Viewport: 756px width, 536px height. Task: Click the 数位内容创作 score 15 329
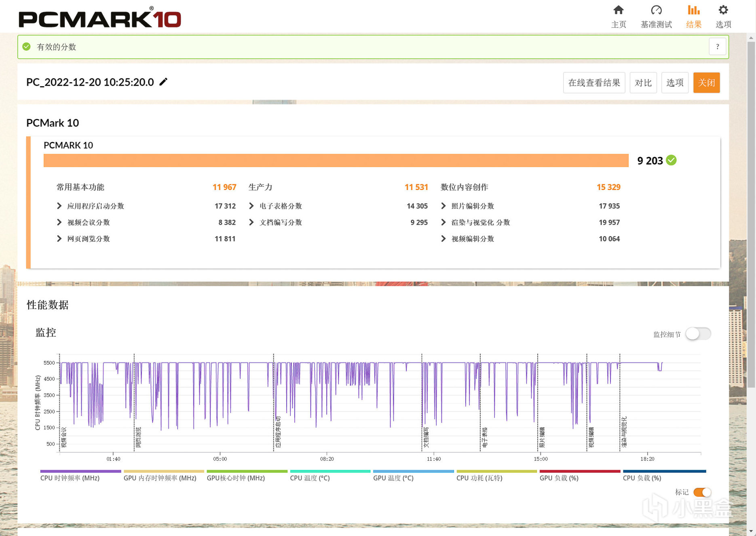coord(608,187)
